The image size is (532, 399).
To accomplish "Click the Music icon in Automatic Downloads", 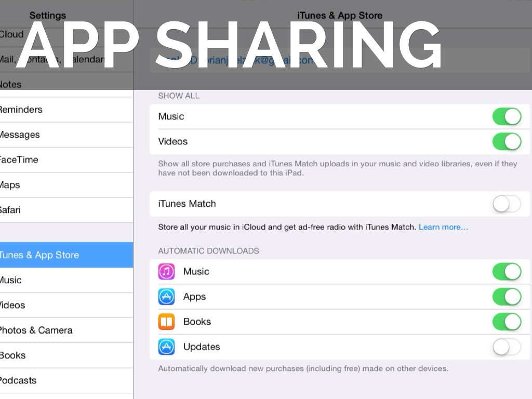I will coord(166,272).
